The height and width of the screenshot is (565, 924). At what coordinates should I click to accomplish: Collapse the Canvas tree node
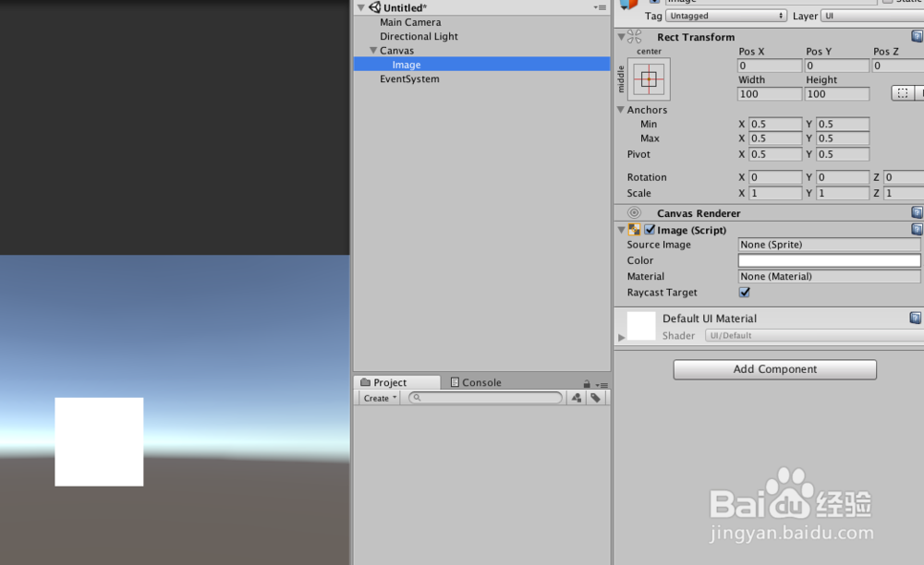(x=373, y=51)
